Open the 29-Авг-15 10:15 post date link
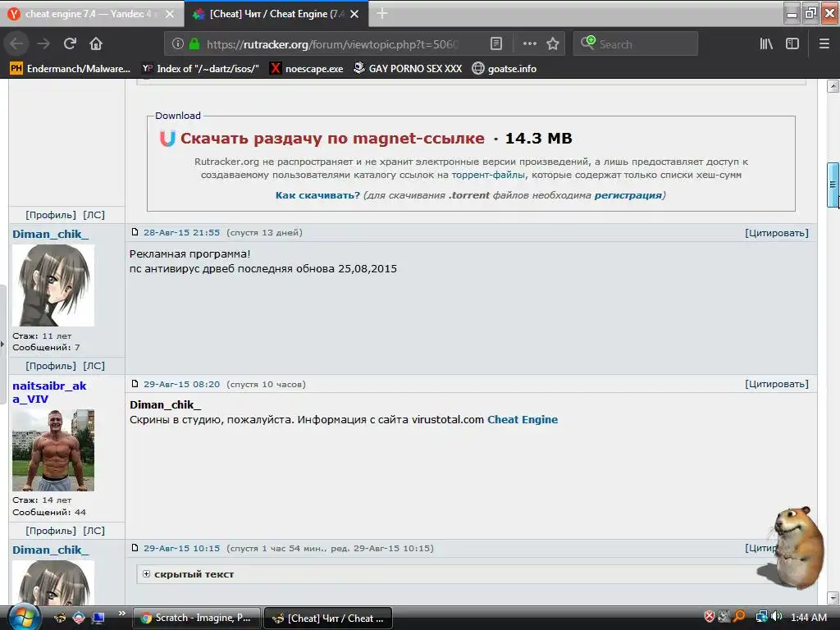Image resolution: width=840 pixels, height=630 pixels. pyautogui.click(x=181, y=549)
